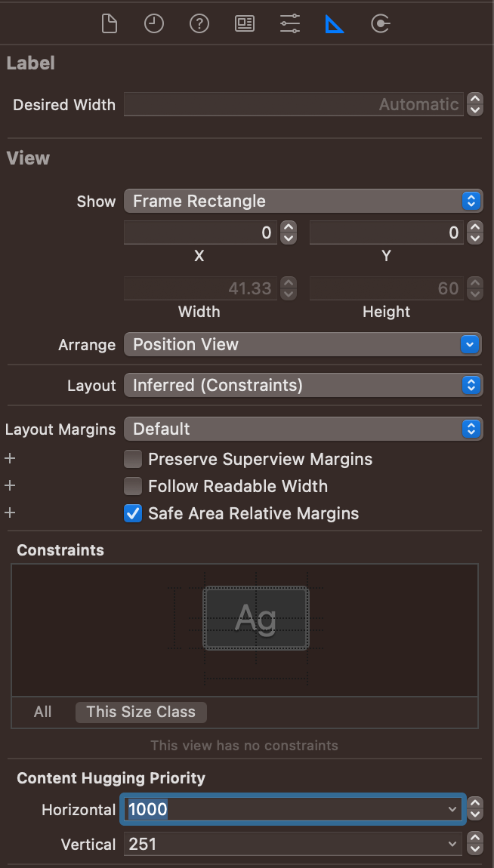Open the Quick Help inspector
Image resolution: width=494 pixels, height=868 pixels.
(x=199, y=24)
